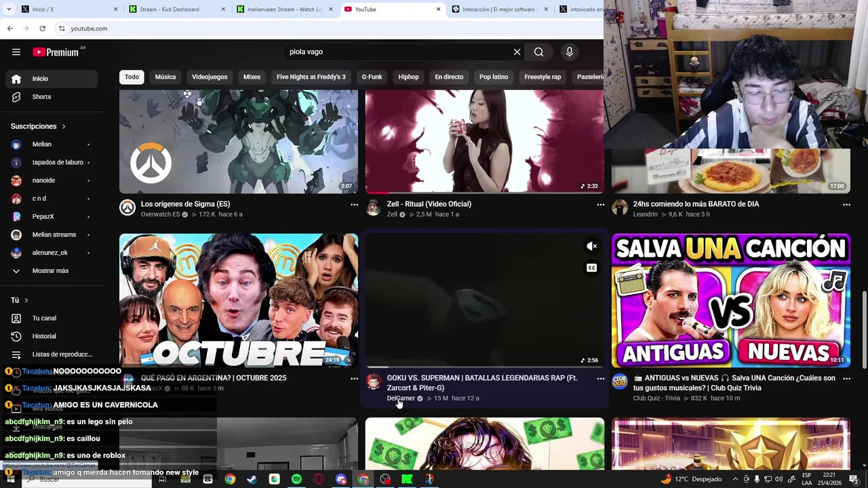This screenshot has height=488, width=868.
Task: Clear the search text with the X
Action: pyautogui.click(x=517, y=52)
